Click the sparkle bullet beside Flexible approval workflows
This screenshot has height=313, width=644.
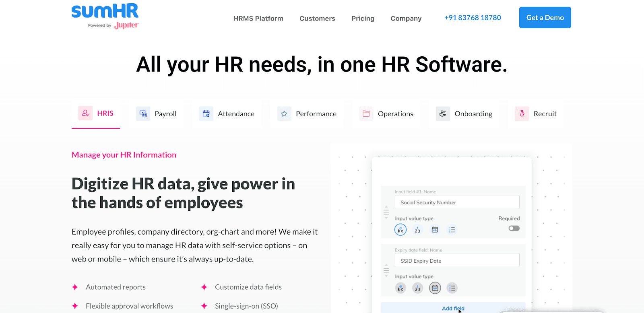(75, 306)
